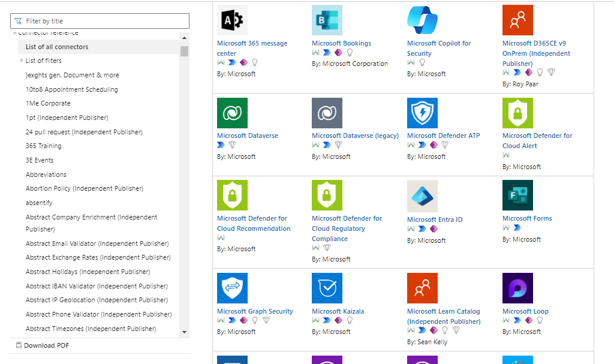Open 24 pull request (Independent Publisher)
The height and width of the screenshot is (364, 614).
point(84,132)
